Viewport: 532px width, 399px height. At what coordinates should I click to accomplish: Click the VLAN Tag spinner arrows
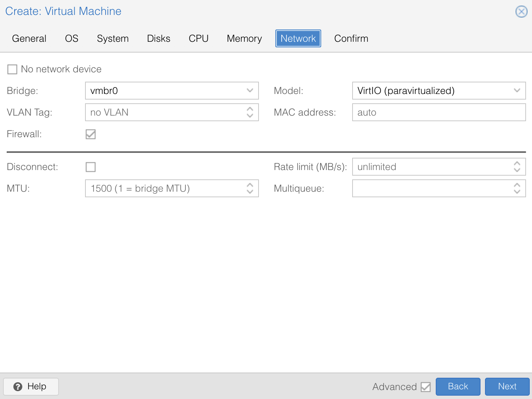click(x=250, y=112)
